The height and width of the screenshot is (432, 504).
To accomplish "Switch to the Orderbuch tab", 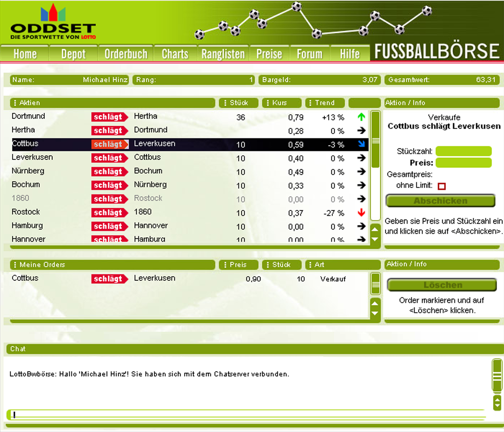I will tap(126, 54).
